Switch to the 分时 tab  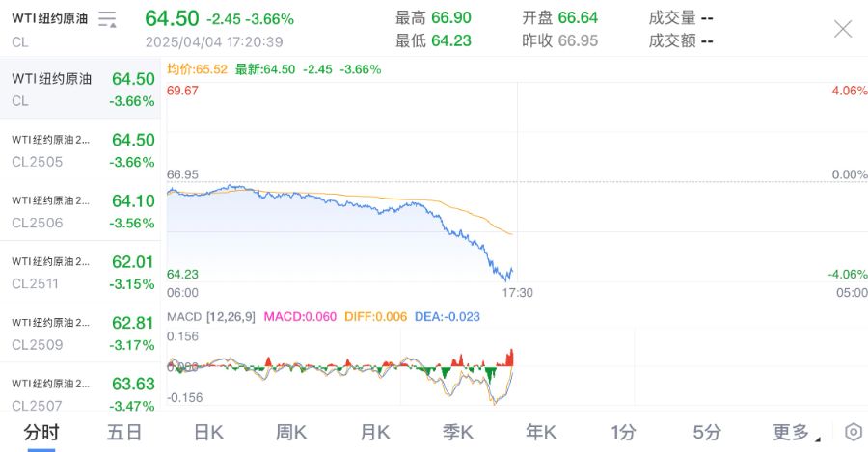click(41, 432)
